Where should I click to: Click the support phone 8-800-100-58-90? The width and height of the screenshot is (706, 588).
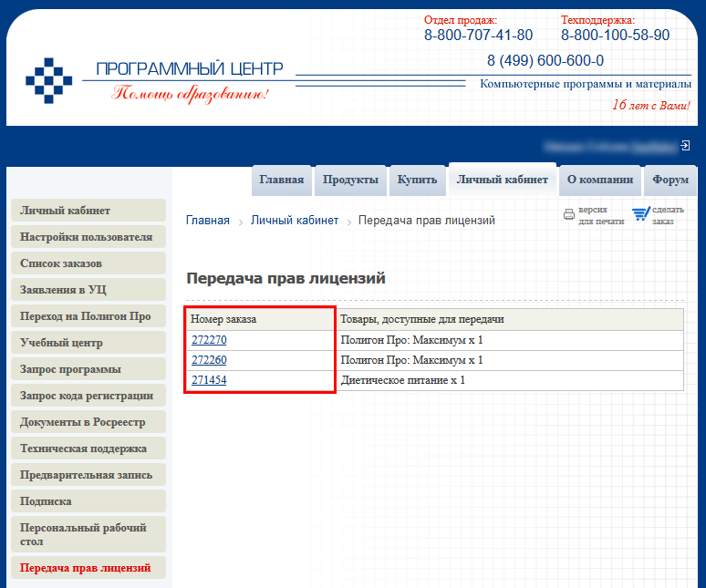[x=615, y=35]
